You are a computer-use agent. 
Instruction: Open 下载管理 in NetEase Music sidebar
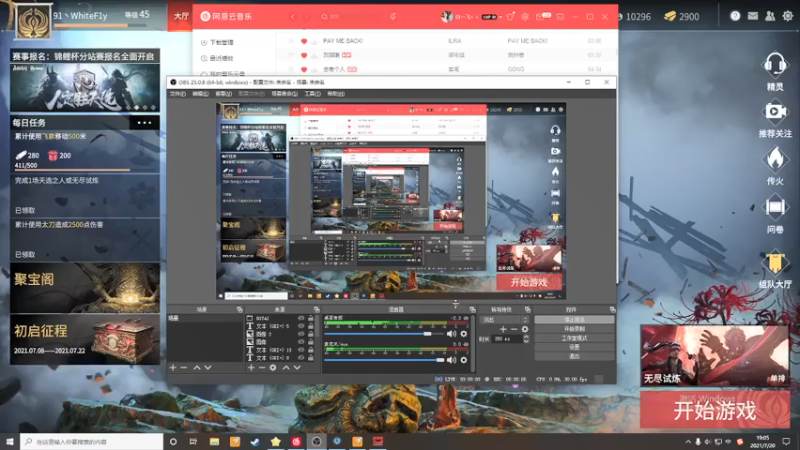point(218,42)
